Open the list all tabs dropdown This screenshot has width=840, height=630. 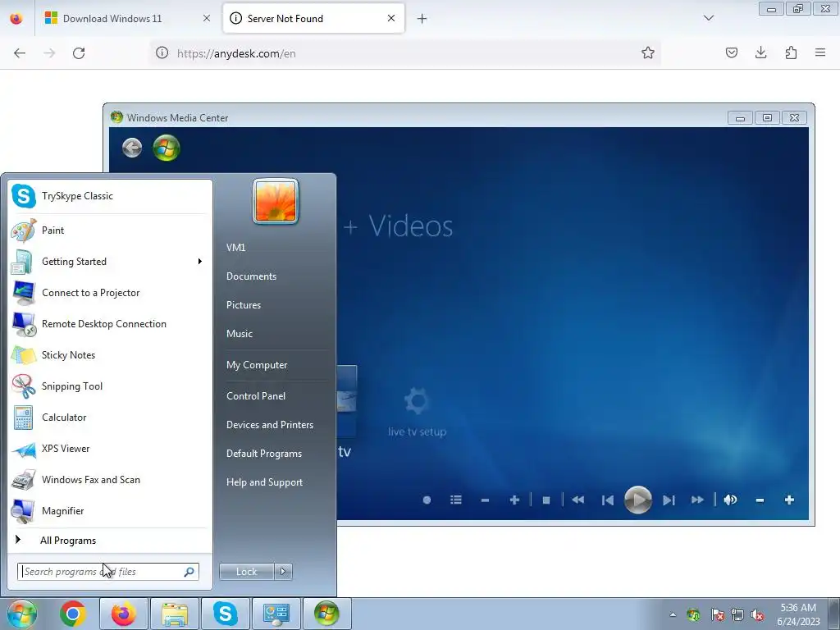708,18
